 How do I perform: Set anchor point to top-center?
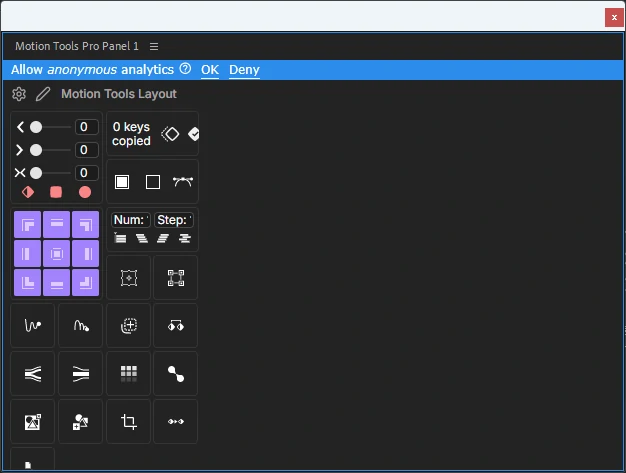click(x=56, y=225)
